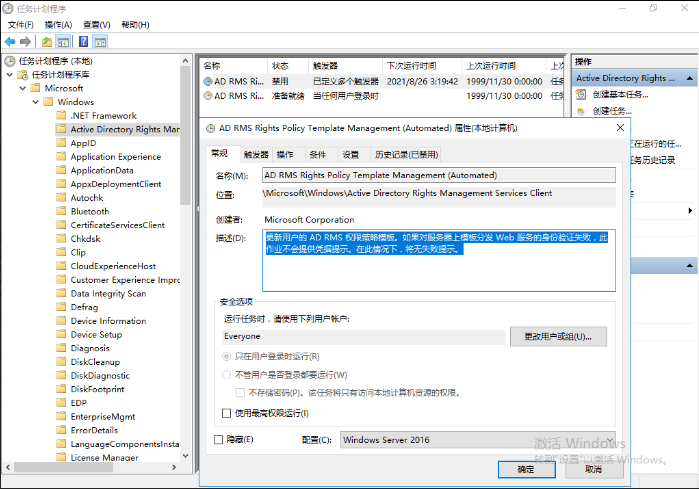Viewport: 699px width, 489px height.
Task: Check 使用最高权限运行 checkbox
Action: (226, 413)
